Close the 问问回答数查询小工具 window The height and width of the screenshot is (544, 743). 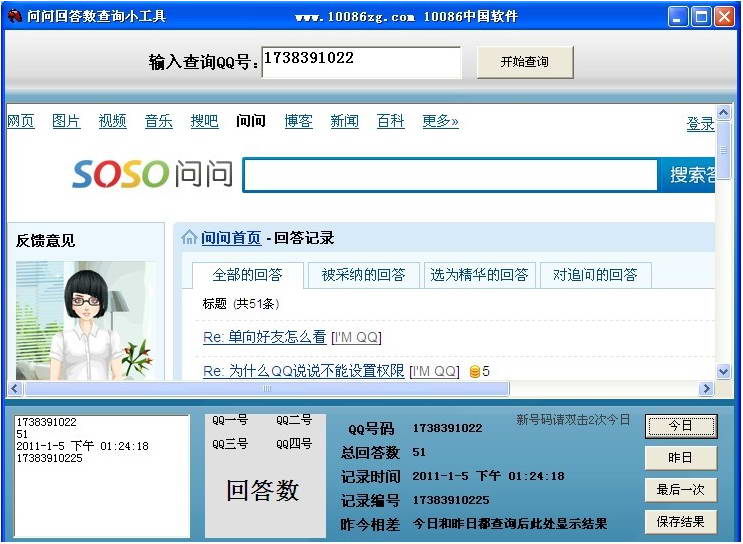[x=724, y=17]
